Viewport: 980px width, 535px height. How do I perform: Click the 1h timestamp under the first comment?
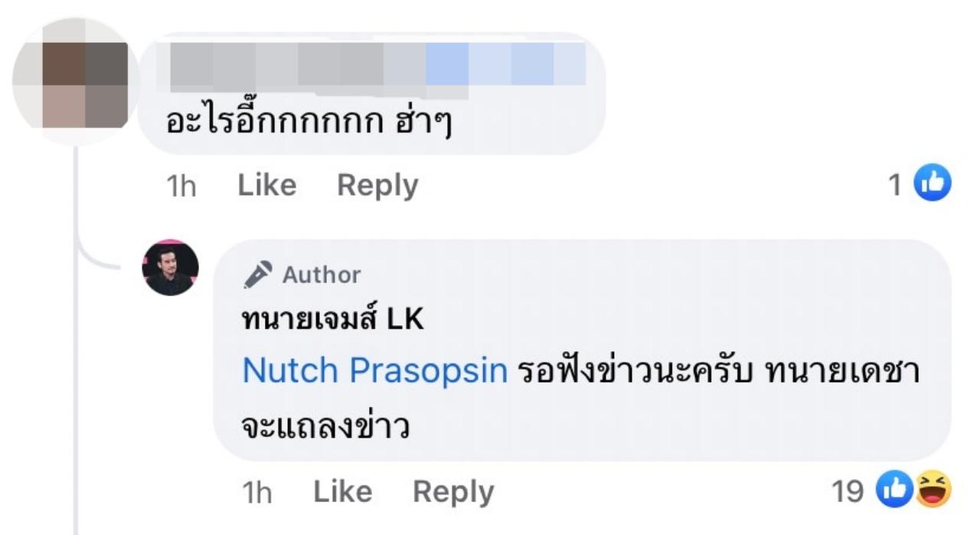(181, 186)
